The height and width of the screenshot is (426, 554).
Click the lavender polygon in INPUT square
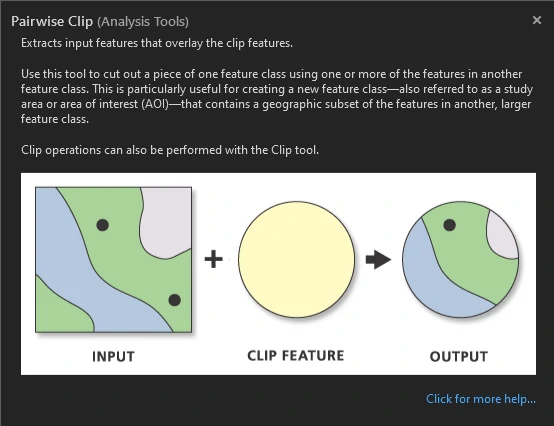pos(166,221)
